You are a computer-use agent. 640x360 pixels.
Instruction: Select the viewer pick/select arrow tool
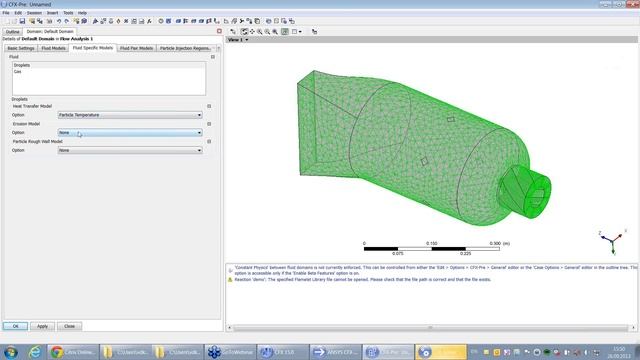tap(233, 31)
